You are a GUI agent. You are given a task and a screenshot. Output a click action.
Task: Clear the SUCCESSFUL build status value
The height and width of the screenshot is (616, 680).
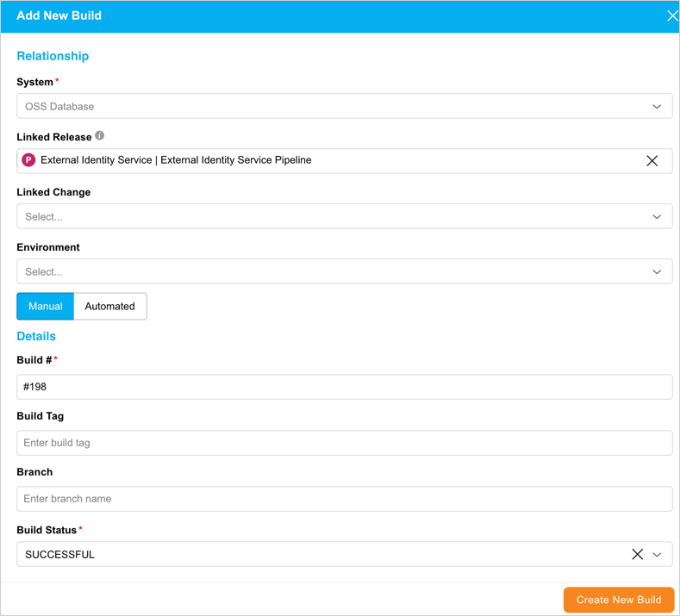coord(637,555)
